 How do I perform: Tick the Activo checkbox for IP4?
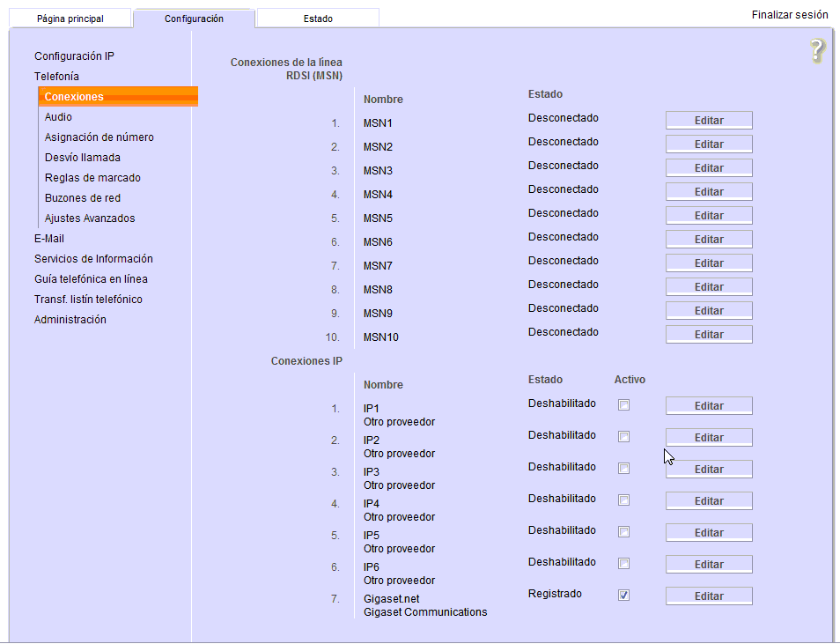[x=623, y=500]
